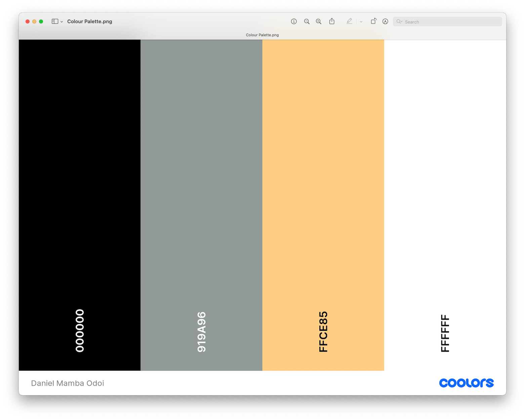Expand the highlight options dropdown arrow
525x420 pixels.
pyautogui.click(x=361, y=22)
